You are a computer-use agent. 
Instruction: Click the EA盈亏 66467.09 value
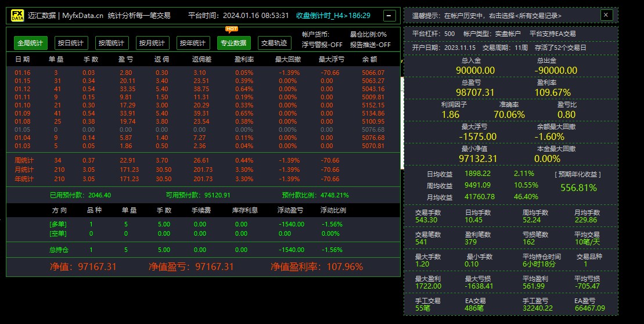[589, 308]
